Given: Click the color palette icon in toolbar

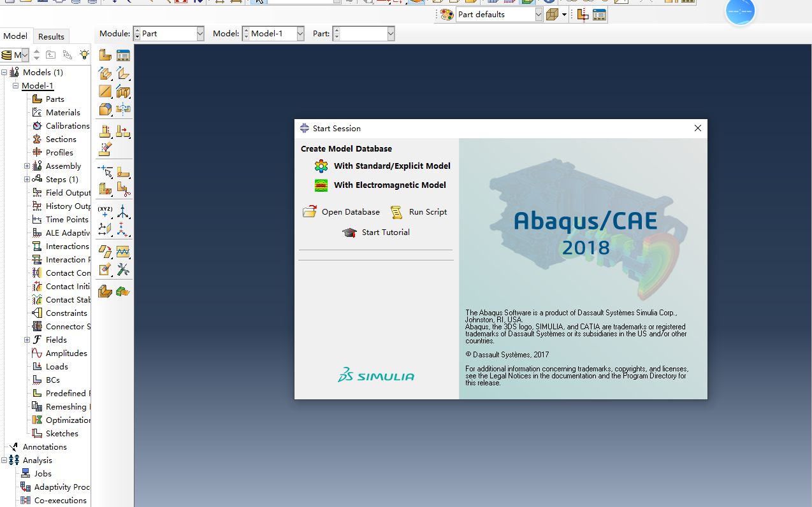Looking at the screenshot, I should click(447, 15).
